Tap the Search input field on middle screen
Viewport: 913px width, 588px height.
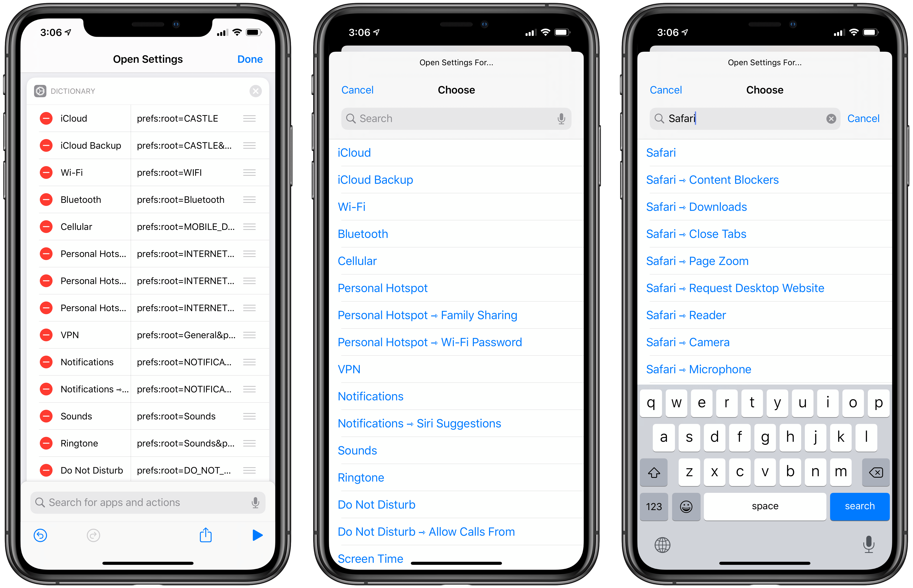456,118
